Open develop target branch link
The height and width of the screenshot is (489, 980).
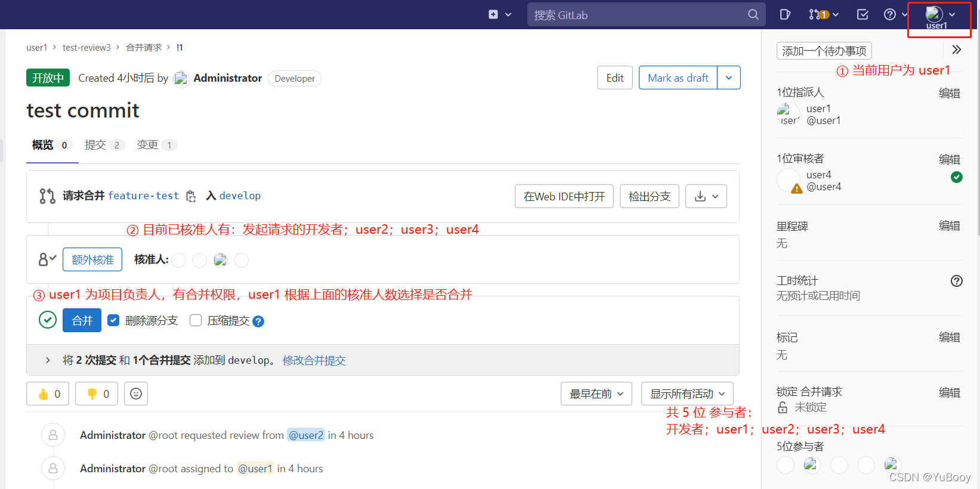click(240, 196)
